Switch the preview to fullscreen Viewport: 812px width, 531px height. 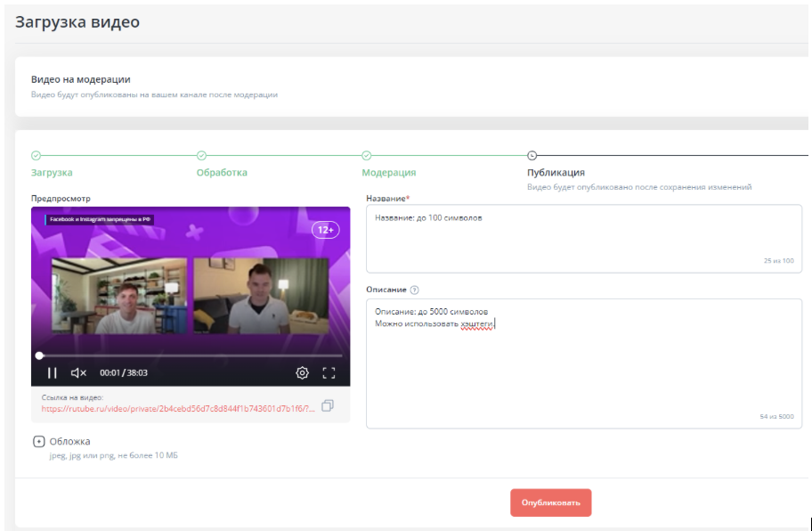coord(329,372)
